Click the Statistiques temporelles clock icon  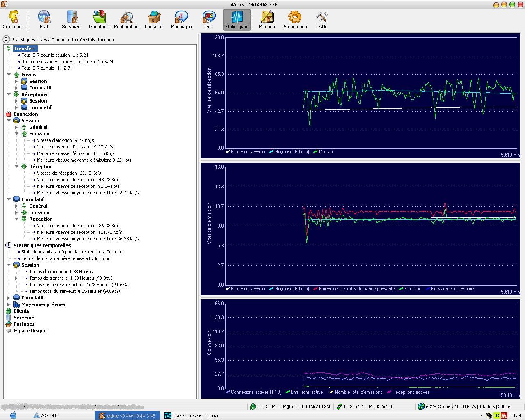pos(9,245)
